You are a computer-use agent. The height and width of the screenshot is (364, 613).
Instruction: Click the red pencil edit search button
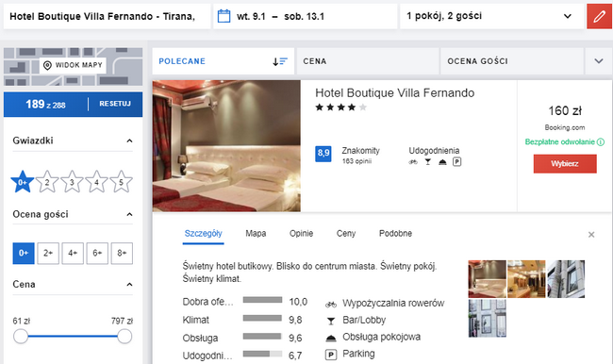600,16
